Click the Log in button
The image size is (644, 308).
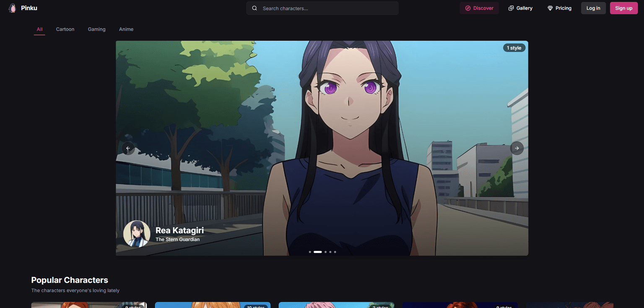point(593,8)
